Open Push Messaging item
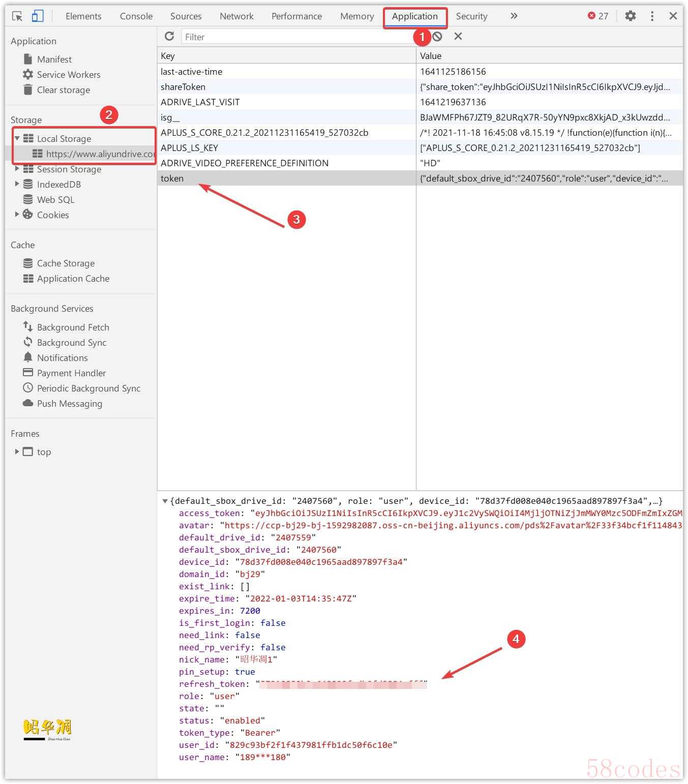Screen dimensions: 688x784 click(x=69, y=404)
